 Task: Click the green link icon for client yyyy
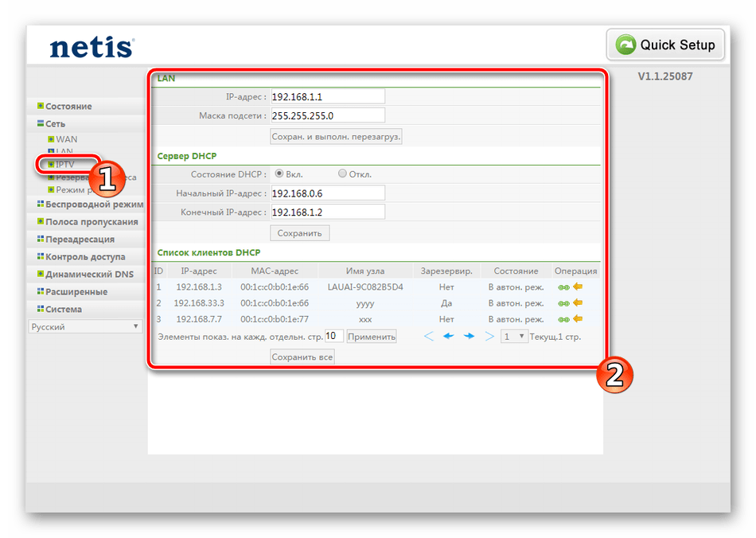point(563,303)
